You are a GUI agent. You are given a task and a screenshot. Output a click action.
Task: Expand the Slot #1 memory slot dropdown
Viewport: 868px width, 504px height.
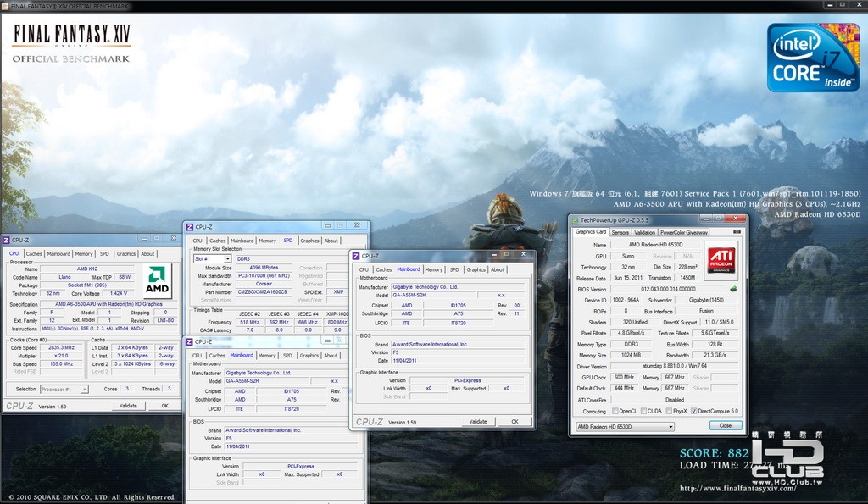(x=212, y=258)
